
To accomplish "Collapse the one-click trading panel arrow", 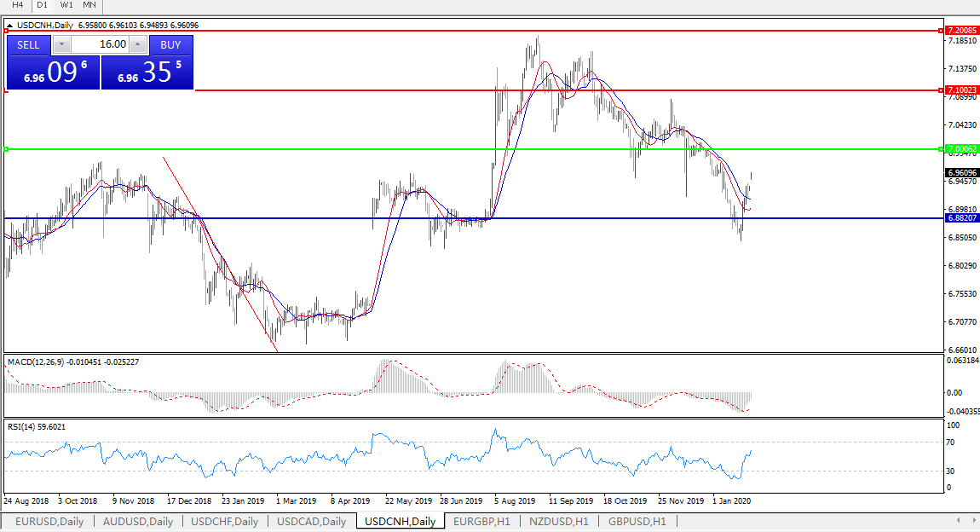I will pyautogui.click(x=10, y=26).
